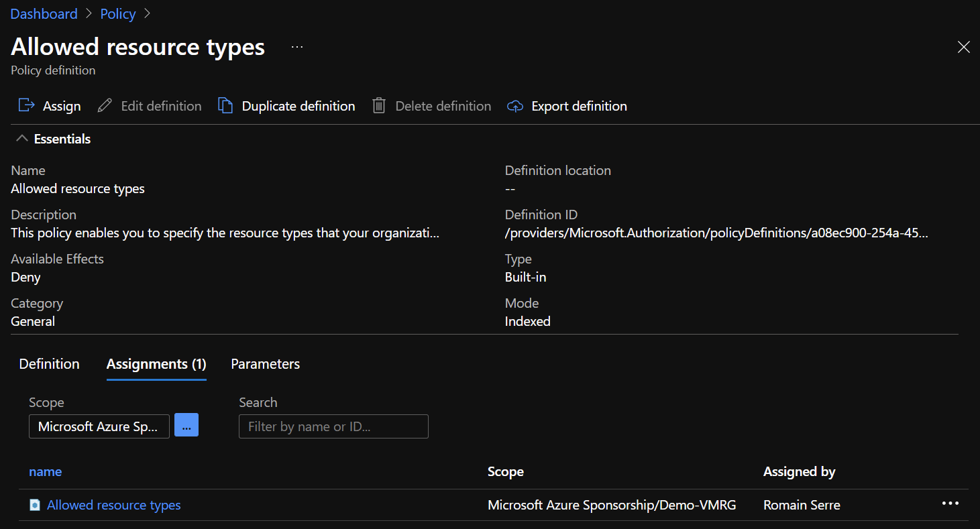Click the General category value
Viewport: 980px width, 529px height.
pyautogui.click(x=33, y=321)
